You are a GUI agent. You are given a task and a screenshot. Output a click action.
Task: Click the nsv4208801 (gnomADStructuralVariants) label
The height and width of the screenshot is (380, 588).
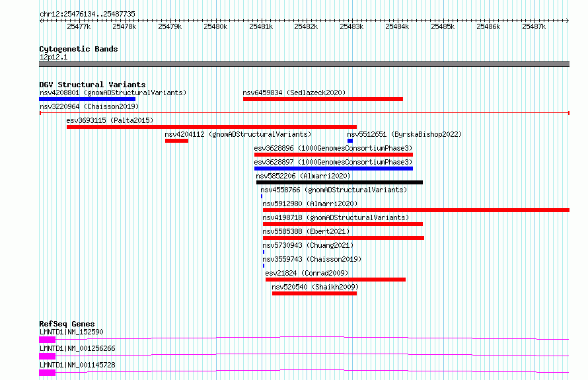(x=113, y=93)
